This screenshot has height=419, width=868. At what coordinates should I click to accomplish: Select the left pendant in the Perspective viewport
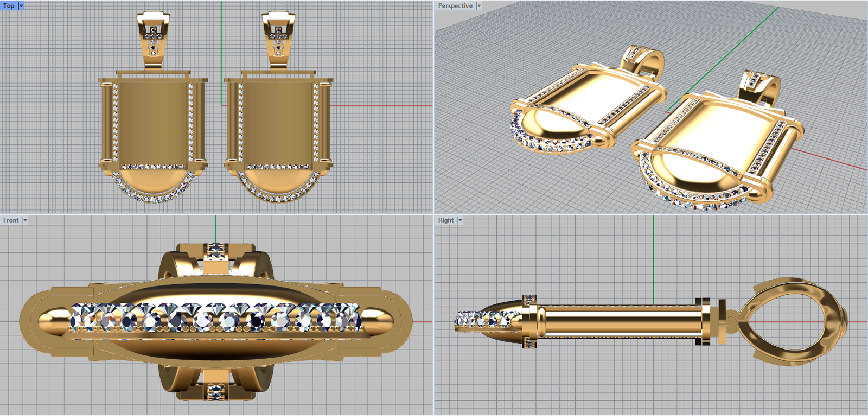click(x=589, y=100)
